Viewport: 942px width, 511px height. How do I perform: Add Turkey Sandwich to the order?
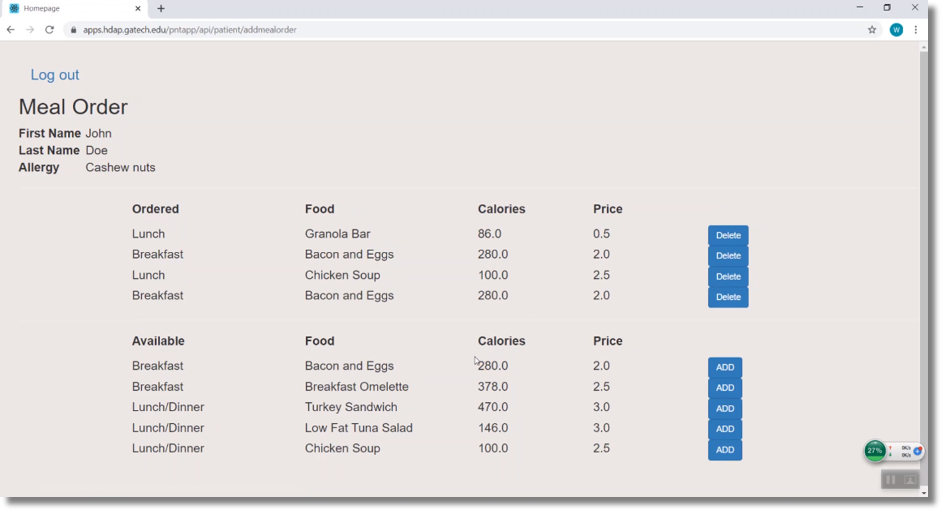pos(725,409)
